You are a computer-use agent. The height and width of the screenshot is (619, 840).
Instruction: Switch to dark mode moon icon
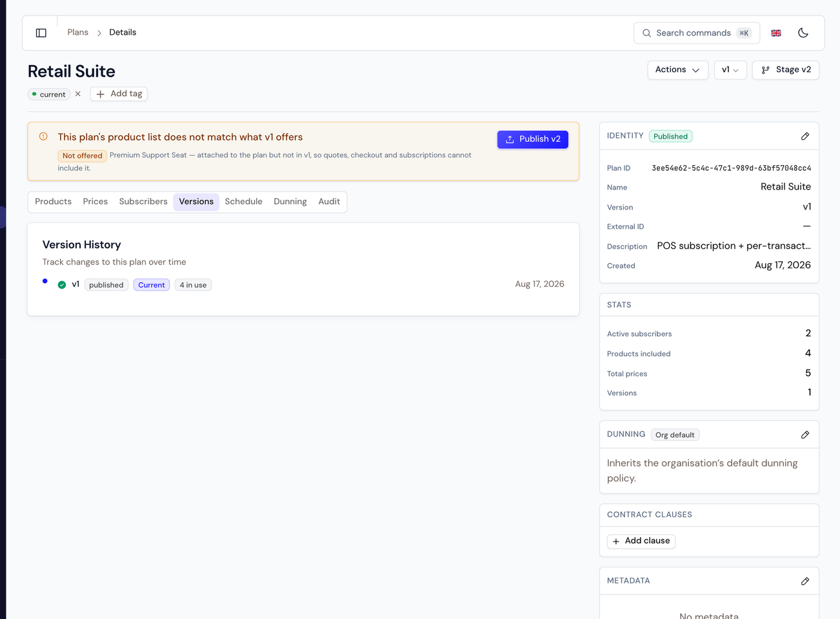point(803,33)
